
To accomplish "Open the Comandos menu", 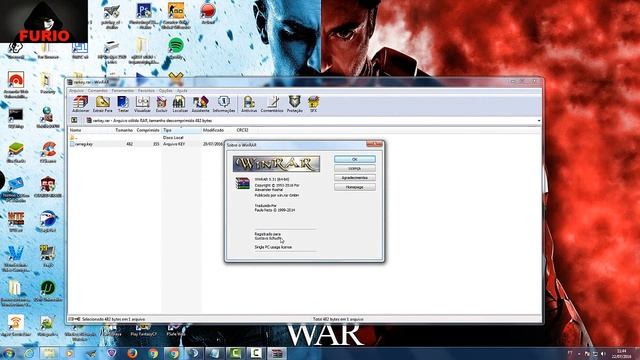I will coord(98,91).
